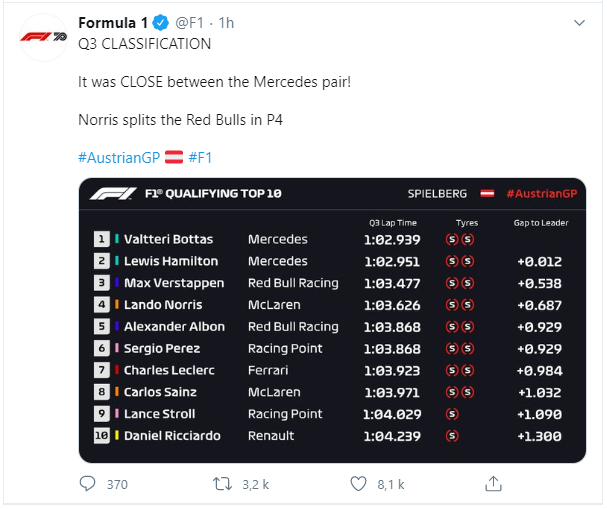Click the 3,2 k retweet count

(255, 485)
